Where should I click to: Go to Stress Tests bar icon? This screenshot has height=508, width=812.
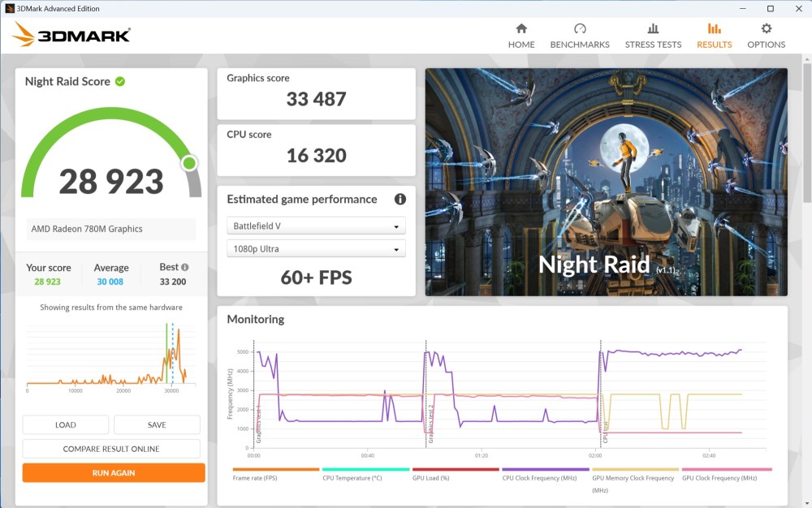653,29
